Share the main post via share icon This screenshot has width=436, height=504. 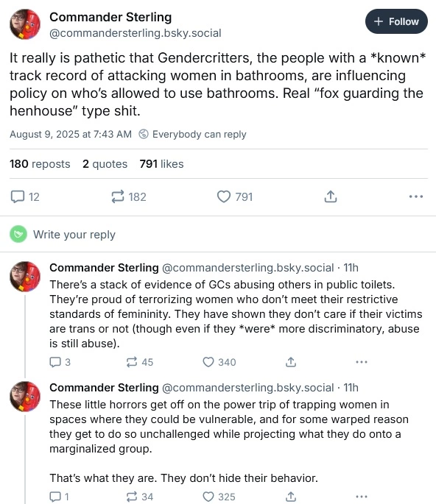[x=331, y=196]
